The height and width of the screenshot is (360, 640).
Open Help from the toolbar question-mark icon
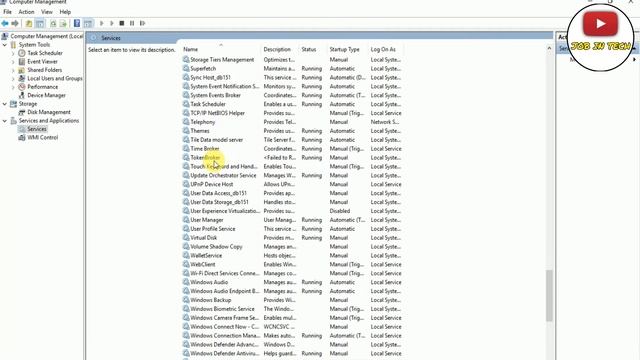click(77, 23)
